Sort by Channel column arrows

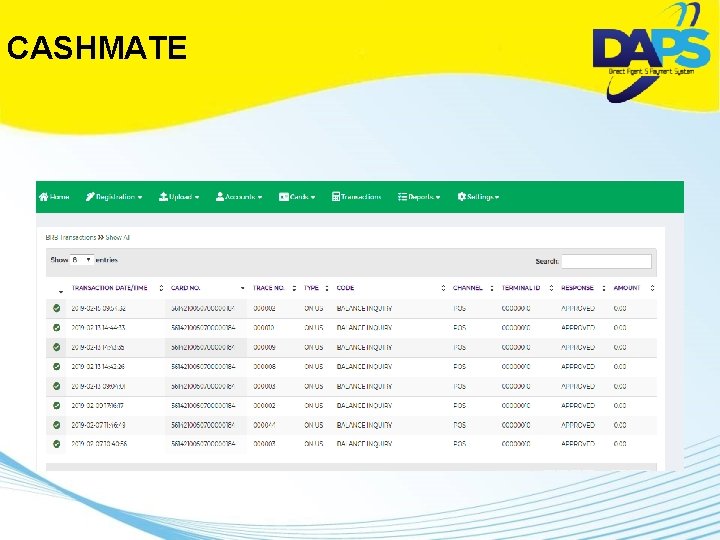pos(492,288)
